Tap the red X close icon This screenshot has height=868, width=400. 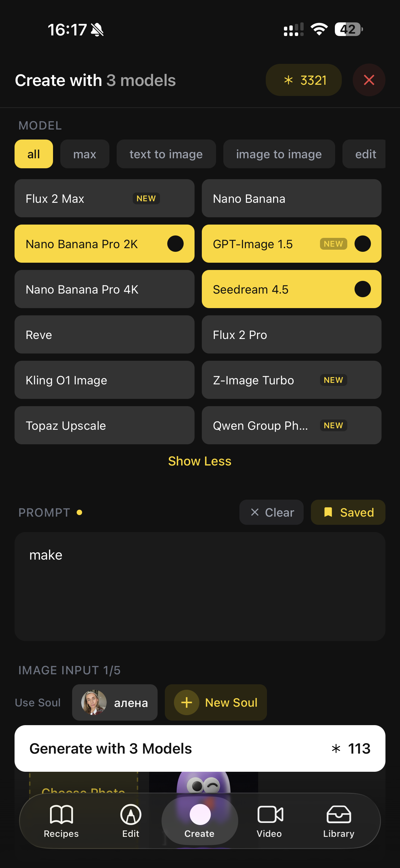[368, 80]
